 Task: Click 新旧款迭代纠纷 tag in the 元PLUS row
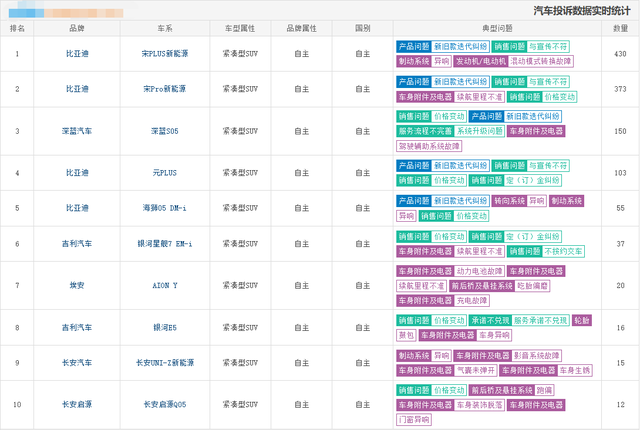(460, 166)
